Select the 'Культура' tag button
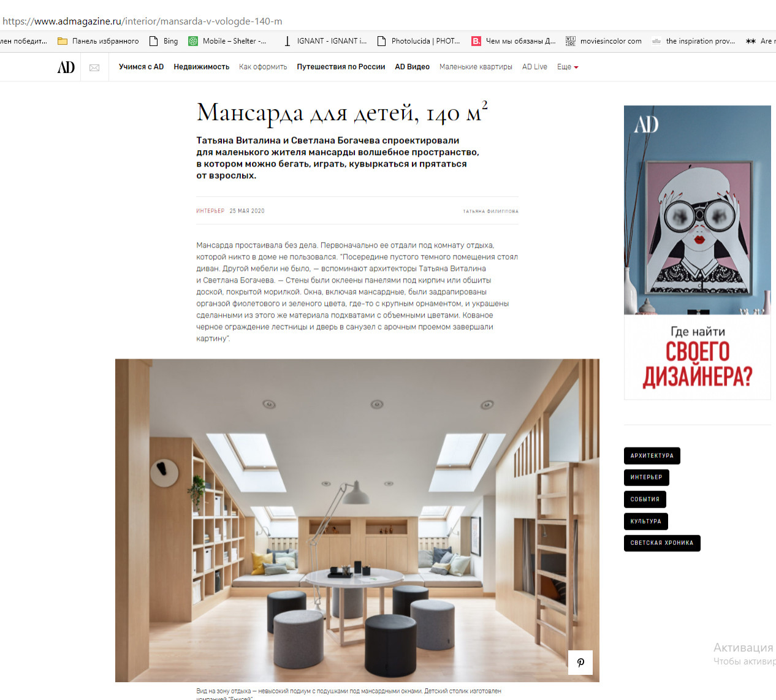 tap(645, 521)
